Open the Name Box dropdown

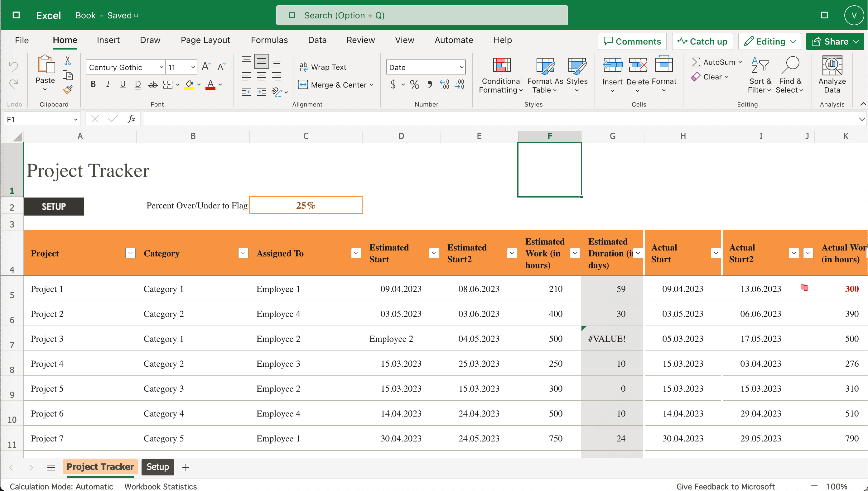point(75,119)
